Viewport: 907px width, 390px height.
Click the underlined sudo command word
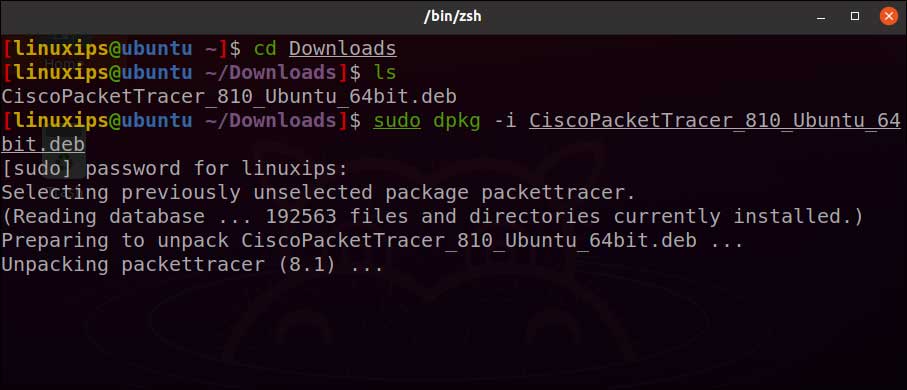click(397, 120)
